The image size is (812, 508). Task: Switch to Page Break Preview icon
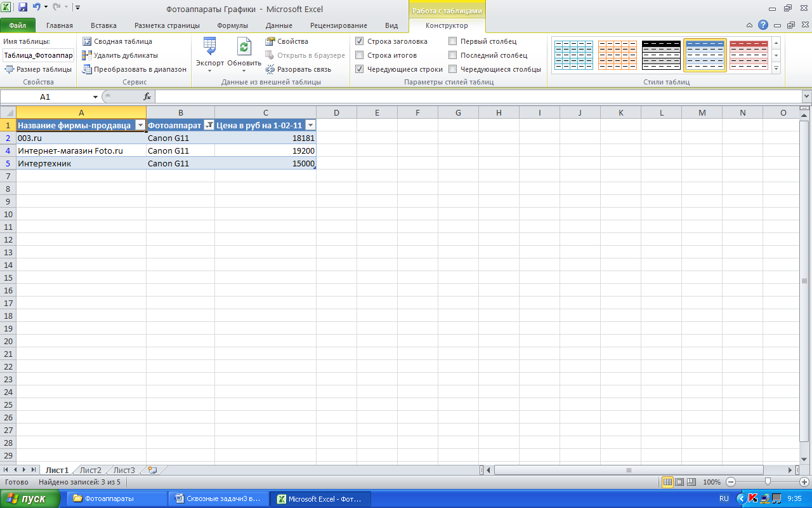point(691,482)
